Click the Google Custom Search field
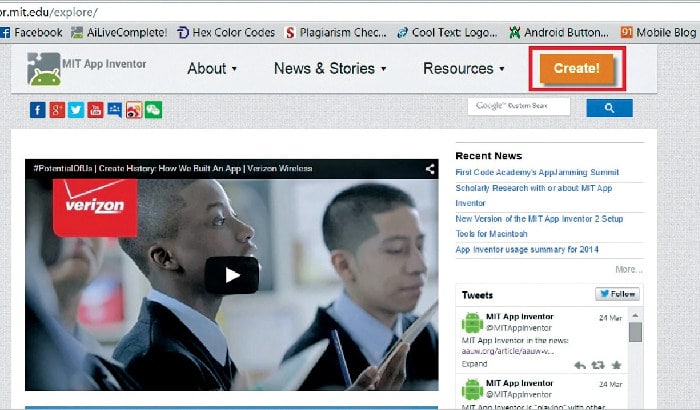Screen dimensions: 700x410 click(519, 106)
